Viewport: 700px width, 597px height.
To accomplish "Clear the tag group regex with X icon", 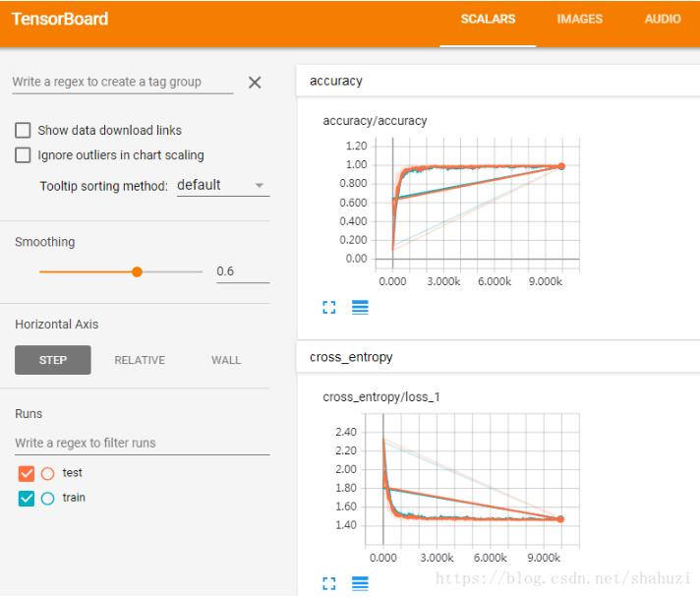I will [x=255, y=84].
